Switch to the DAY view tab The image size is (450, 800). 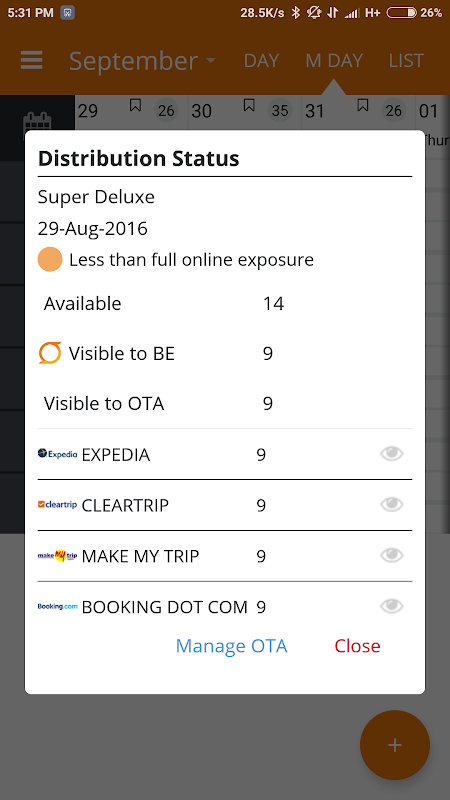(261, 61)
